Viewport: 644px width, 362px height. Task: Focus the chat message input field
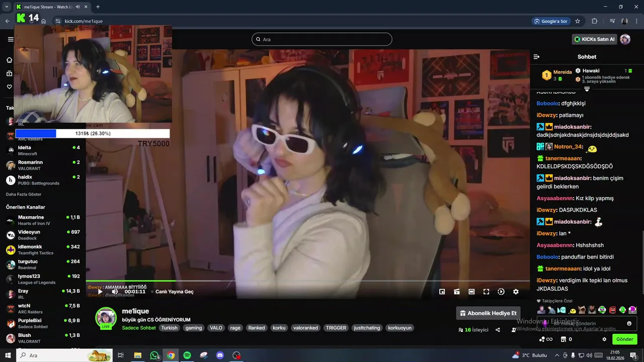coord(587,323)
